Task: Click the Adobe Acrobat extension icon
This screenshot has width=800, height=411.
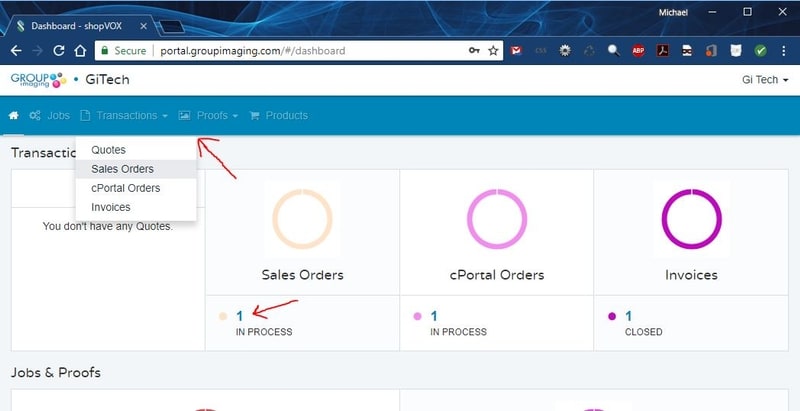Action: coord(663,50)
